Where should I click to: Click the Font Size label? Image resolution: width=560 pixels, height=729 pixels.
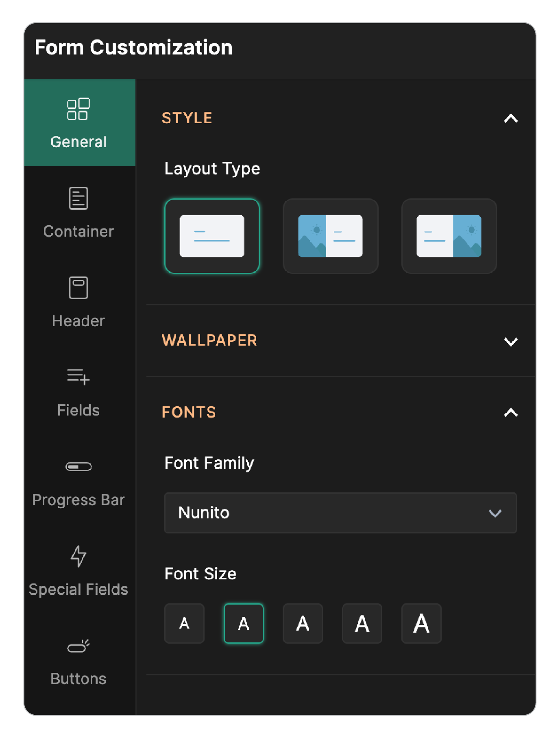(x=200, y=574)
